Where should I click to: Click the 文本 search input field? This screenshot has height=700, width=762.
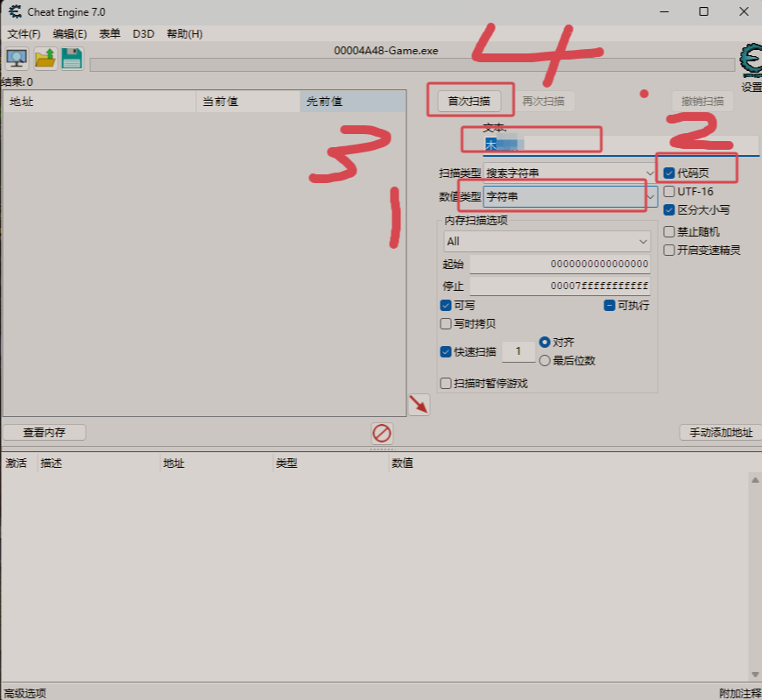coord(621,145)
